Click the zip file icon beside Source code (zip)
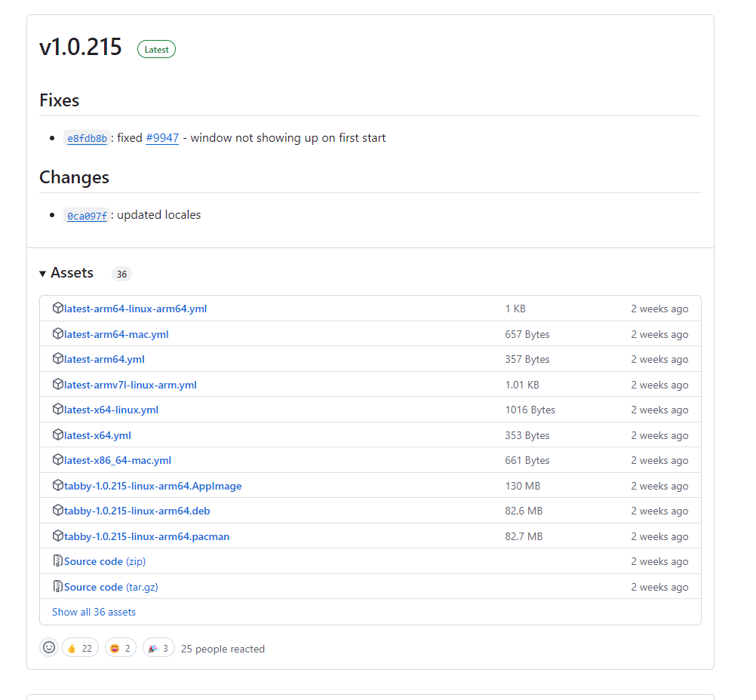Screen dimensions: 756x700 [58, 560]
